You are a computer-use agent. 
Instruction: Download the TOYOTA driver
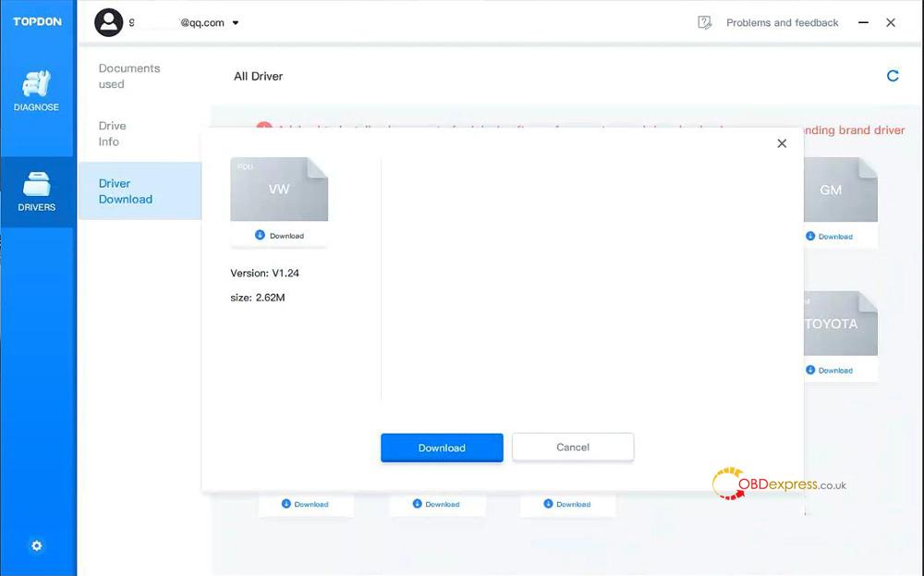pyautogui.click(x=829, y=370)
